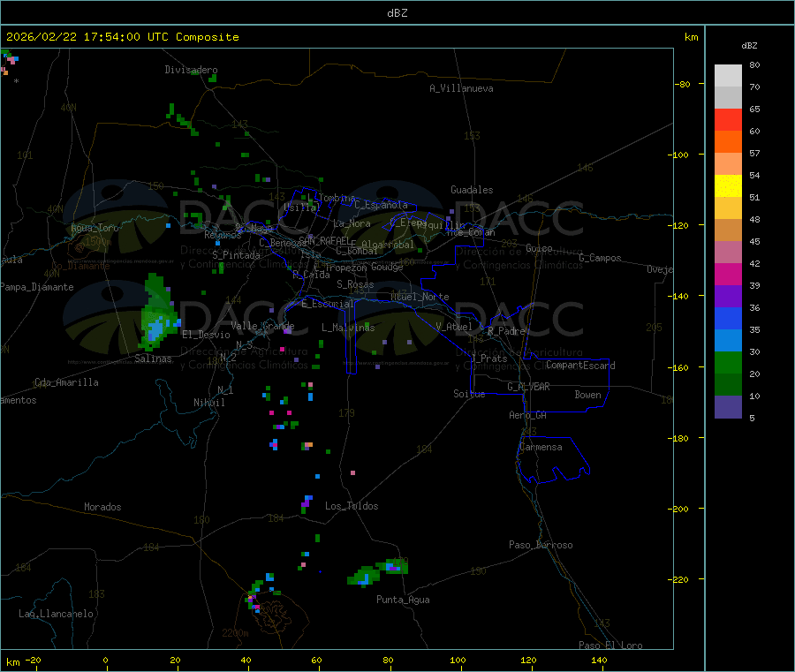This screenshot has width=795, height=672.
Task: Click the L_Malvinas map label
Action: (348, 328)
